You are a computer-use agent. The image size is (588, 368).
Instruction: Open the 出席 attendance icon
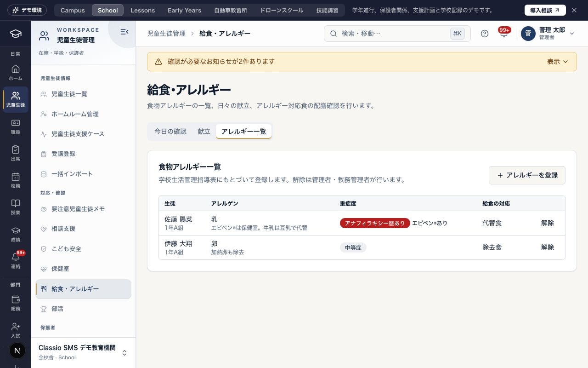click(15, 153)
